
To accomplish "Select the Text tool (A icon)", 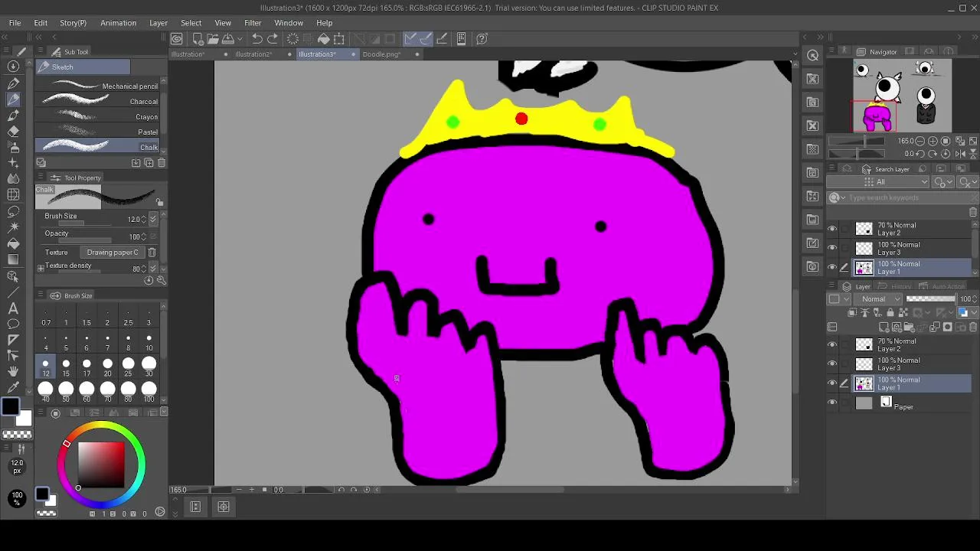I will 13,308.
